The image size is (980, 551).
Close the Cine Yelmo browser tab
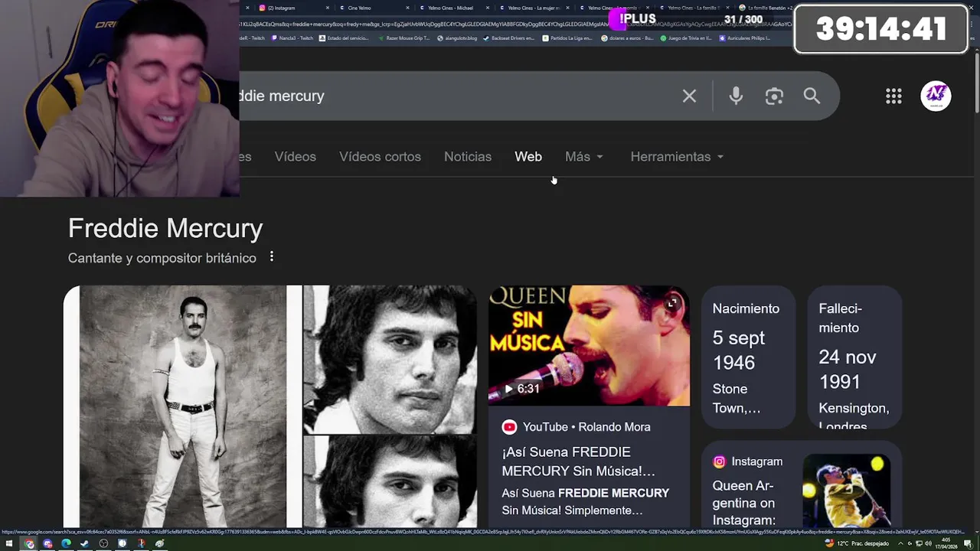point(407,8)
